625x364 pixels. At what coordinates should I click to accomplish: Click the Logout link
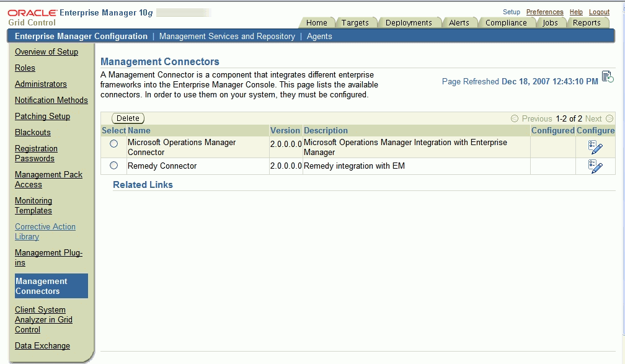pyautogui.click(x=599, y=12)
